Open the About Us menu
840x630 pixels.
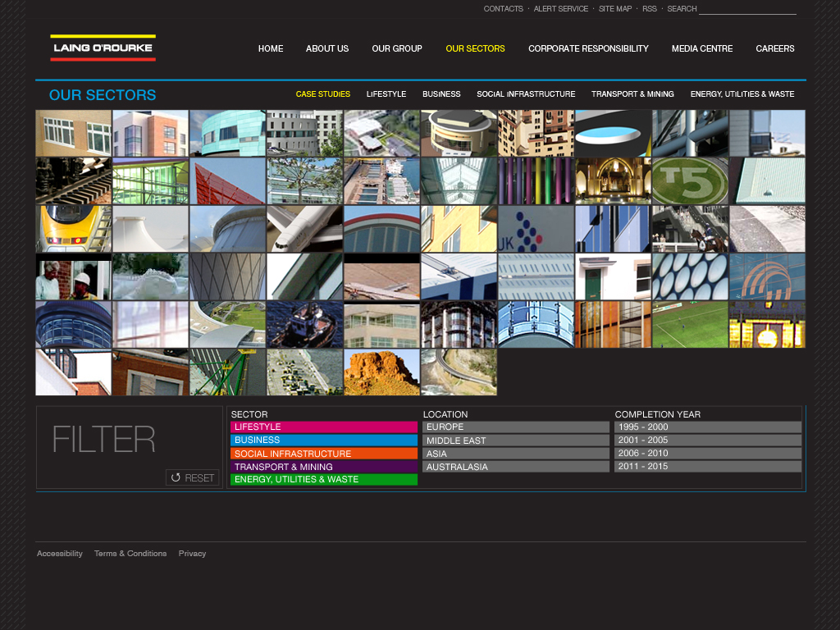(327, 48)
